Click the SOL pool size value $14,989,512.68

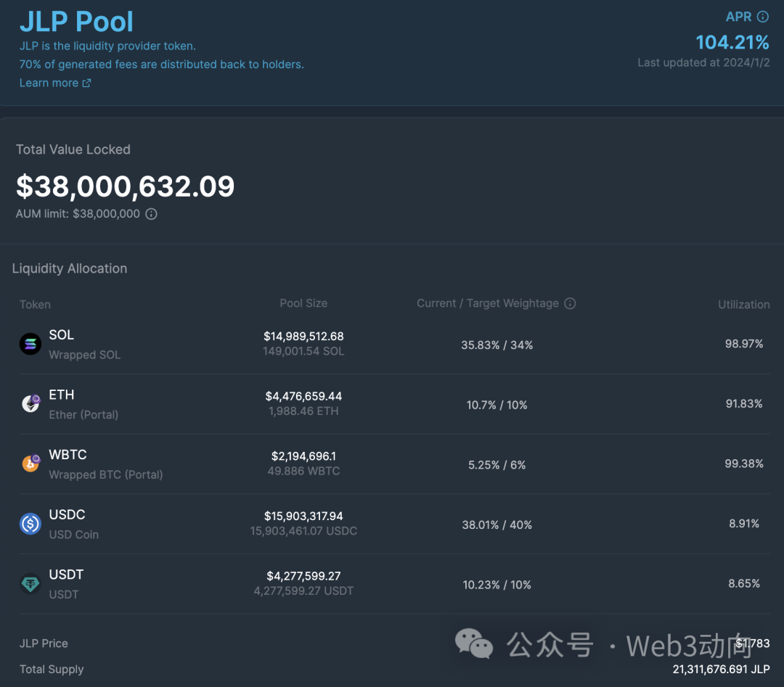pos(303,337)
